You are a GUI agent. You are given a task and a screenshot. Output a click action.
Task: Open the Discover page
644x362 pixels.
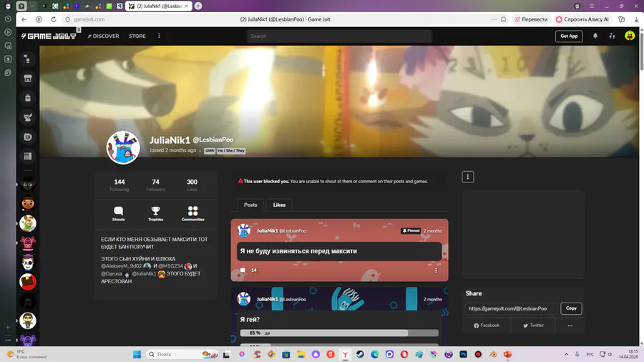(x=103, y=36)
